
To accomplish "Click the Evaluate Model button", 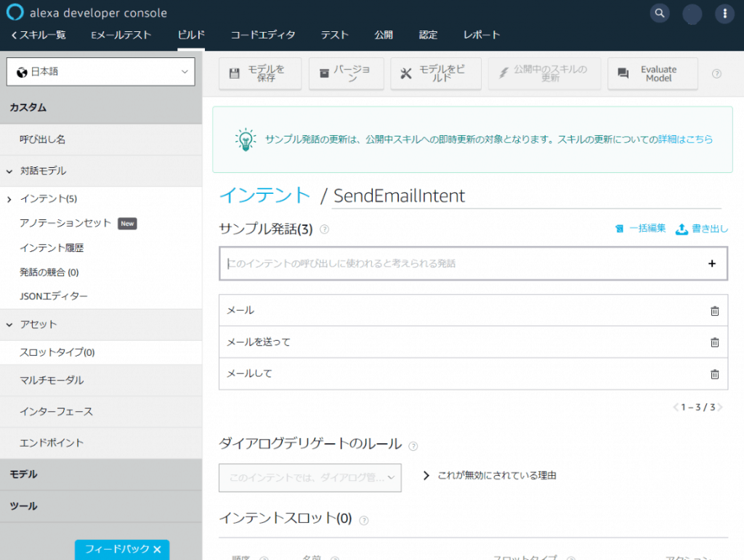I will (653, 73).
